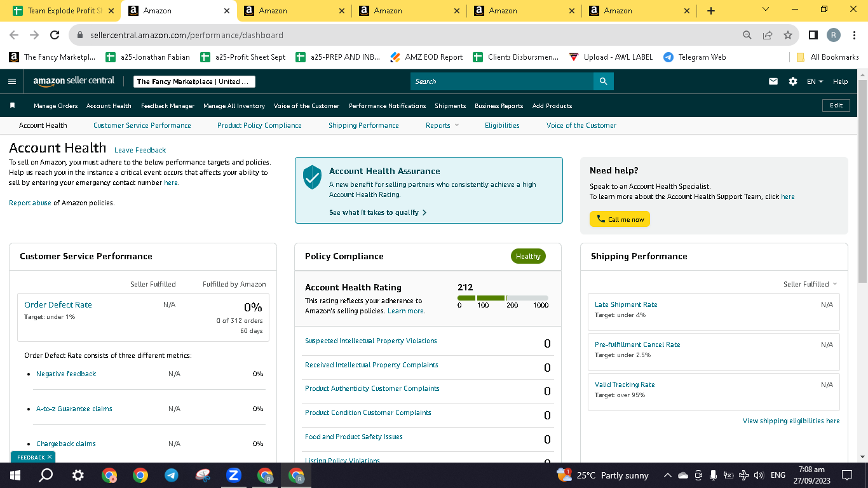Open the Valid Tracking Rate link
Image resolution: width=868 pixels, height=488 pixels.
625,385
